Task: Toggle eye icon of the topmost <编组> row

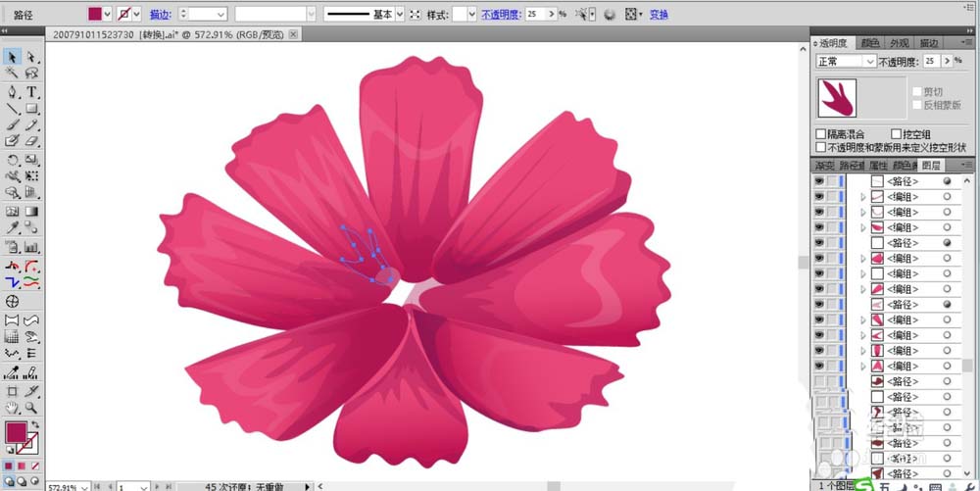Action: click(x=818, y=196)
